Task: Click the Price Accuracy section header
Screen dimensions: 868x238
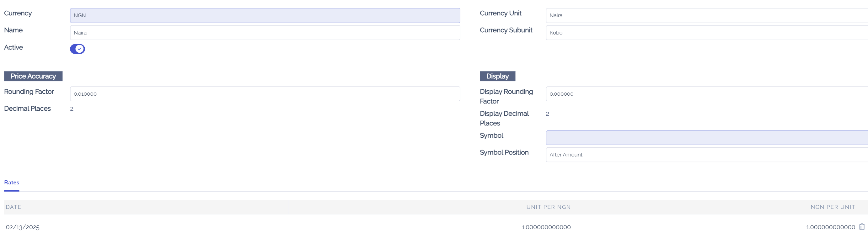Action: tap(33, 76)
